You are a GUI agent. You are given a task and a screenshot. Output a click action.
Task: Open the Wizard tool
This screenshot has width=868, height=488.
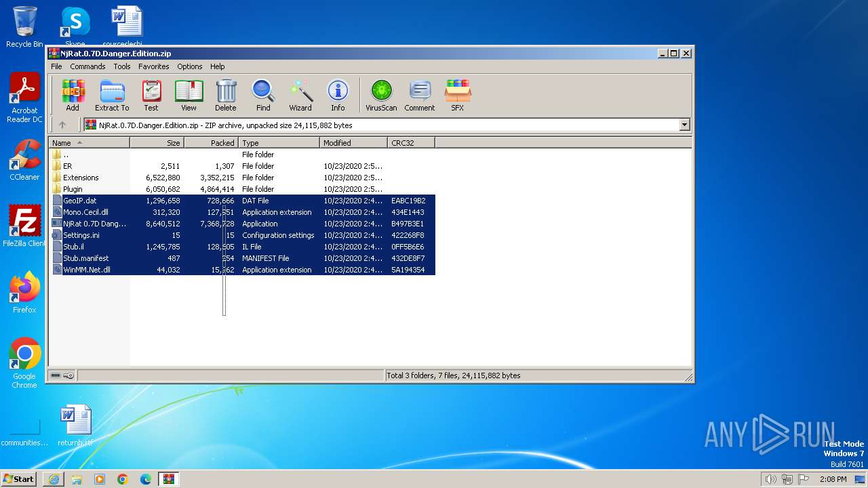[x=300, y=96]
